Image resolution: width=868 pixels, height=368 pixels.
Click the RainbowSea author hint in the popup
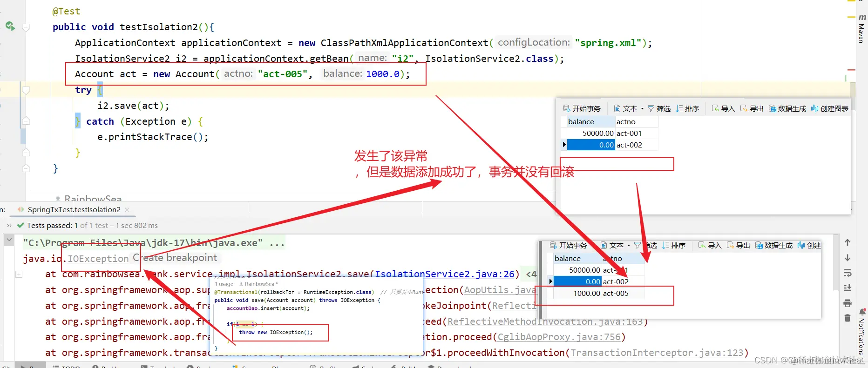coord(258,284)
